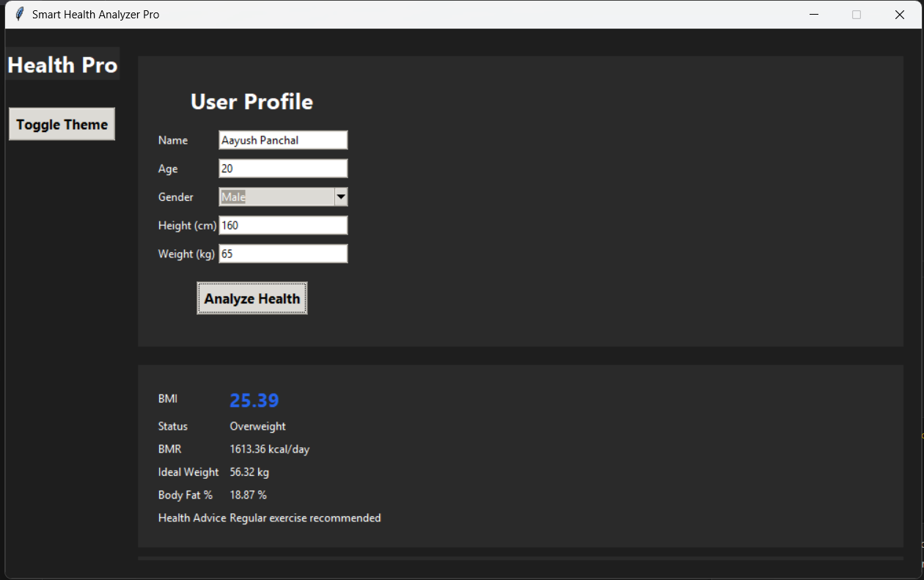Minimize the Smart Health Analyzer window
The image size is (924, 580).
coord(813,15)
